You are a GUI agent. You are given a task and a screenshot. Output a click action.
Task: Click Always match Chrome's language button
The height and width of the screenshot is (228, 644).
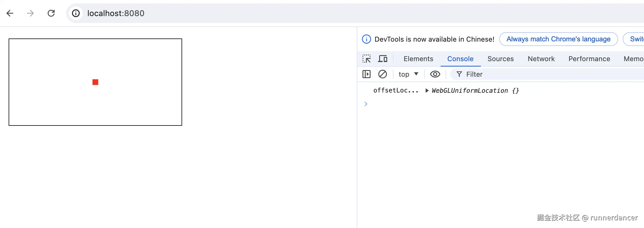(x=558, y=39)
